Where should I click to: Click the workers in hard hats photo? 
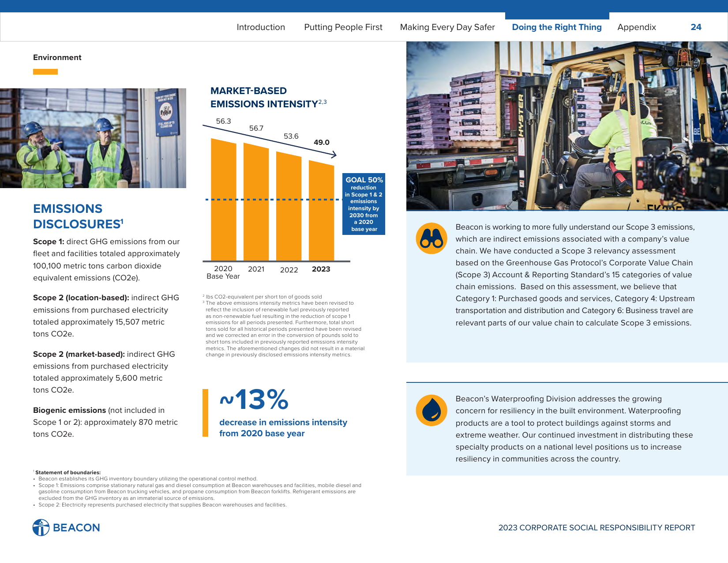point(93,138)
